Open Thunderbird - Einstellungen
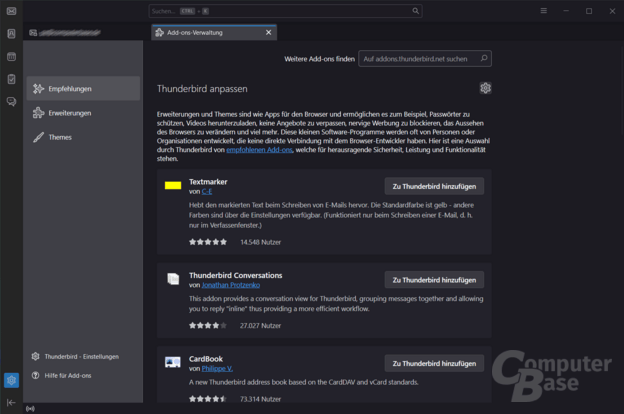Viewport: 624px width, 414px height. tap(76, 356)
